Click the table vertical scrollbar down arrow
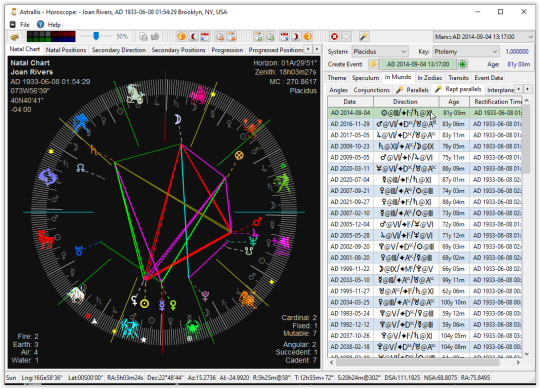Screen dimensions: 540x389 526,354
